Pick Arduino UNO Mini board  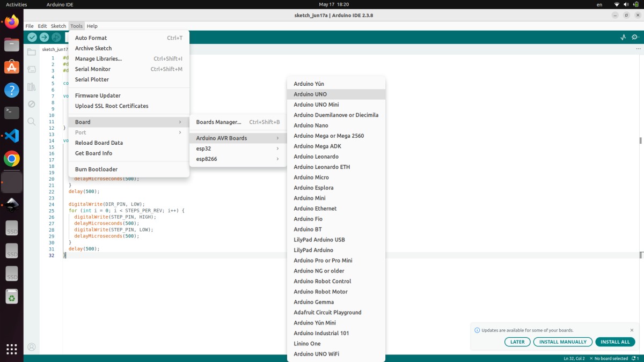(336, 105)
